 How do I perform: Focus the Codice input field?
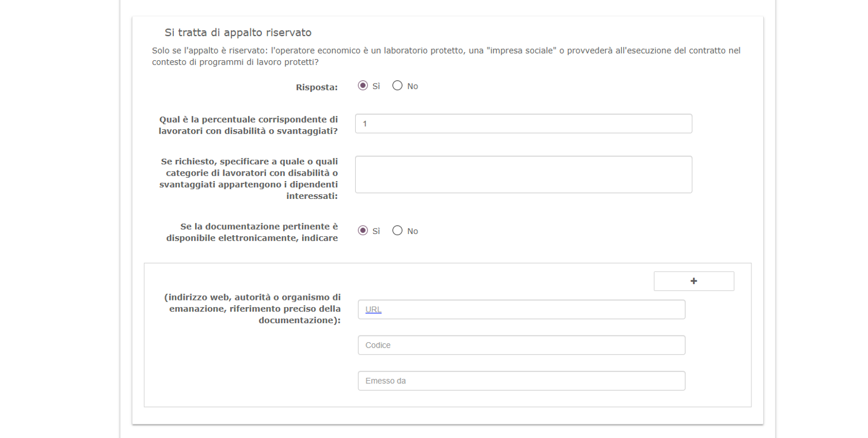click(521, 345)
